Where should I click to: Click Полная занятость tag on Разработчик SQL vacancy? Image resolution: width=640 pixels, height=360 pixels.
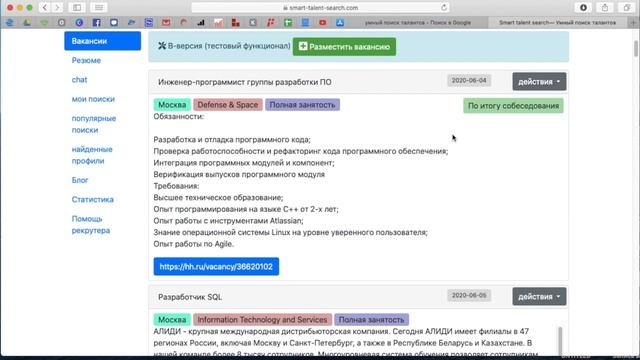371,320
